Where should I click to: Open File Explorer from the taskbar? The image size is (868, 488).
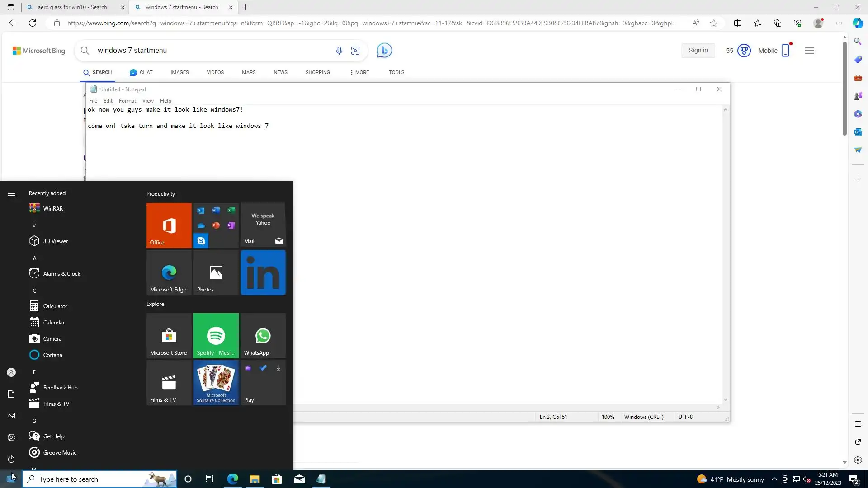(255, 479)
